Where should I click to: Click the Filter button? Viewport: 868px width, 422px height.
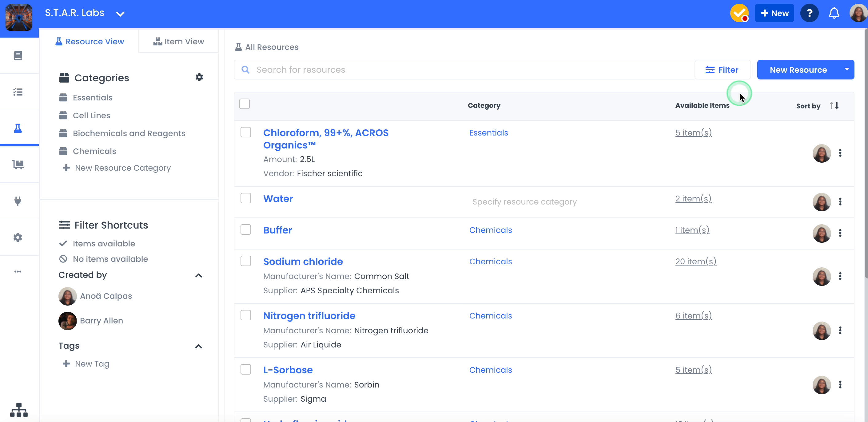[722, 70]
